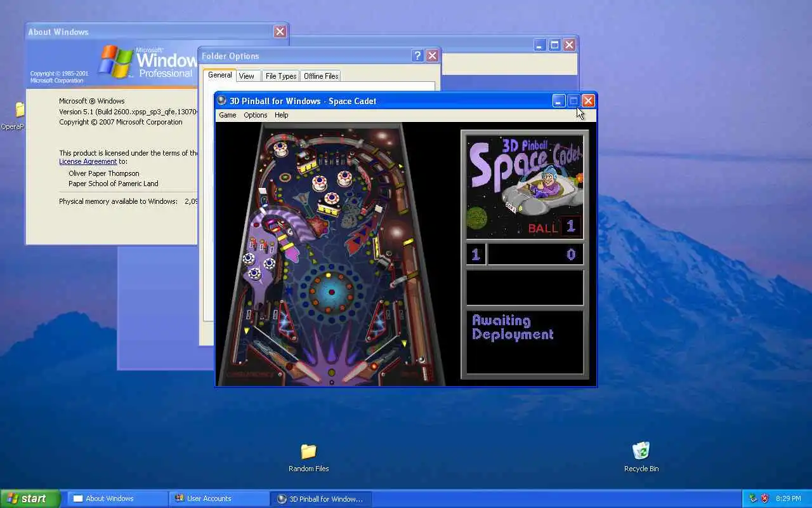Switch to User Accounts taskbar button
The height and width of the screenshot is (508, 812).
[219, 498]
